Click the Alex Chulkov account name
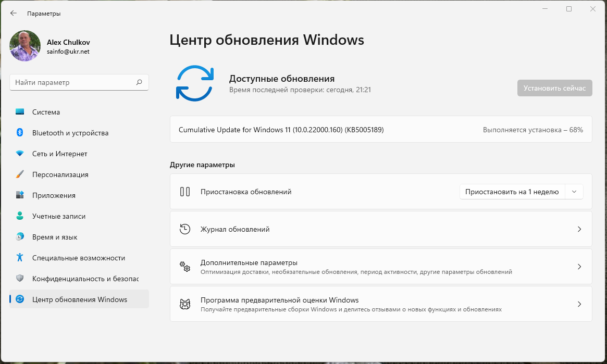 click(69, 42)
